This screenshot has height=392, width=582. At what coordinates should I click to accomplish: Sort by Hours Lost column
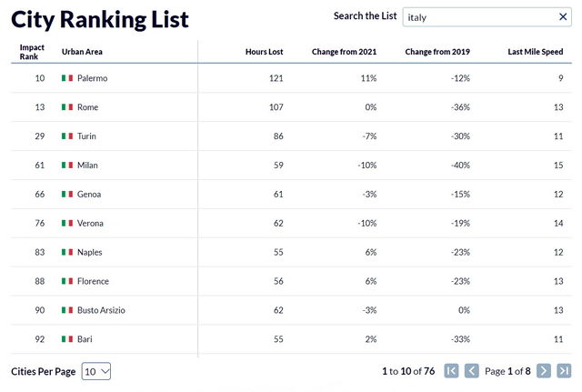pos(264,52)
